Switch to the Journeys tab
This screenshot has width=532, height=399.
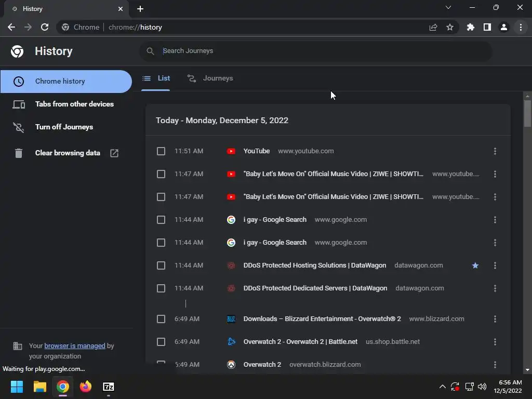coord(210,78)
